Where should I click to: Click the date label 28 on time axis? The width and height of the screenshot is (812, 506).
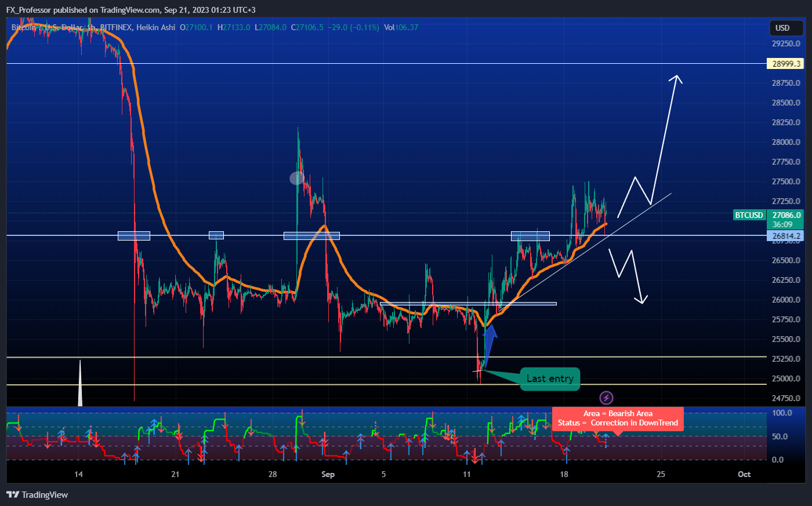click(273, 474)
